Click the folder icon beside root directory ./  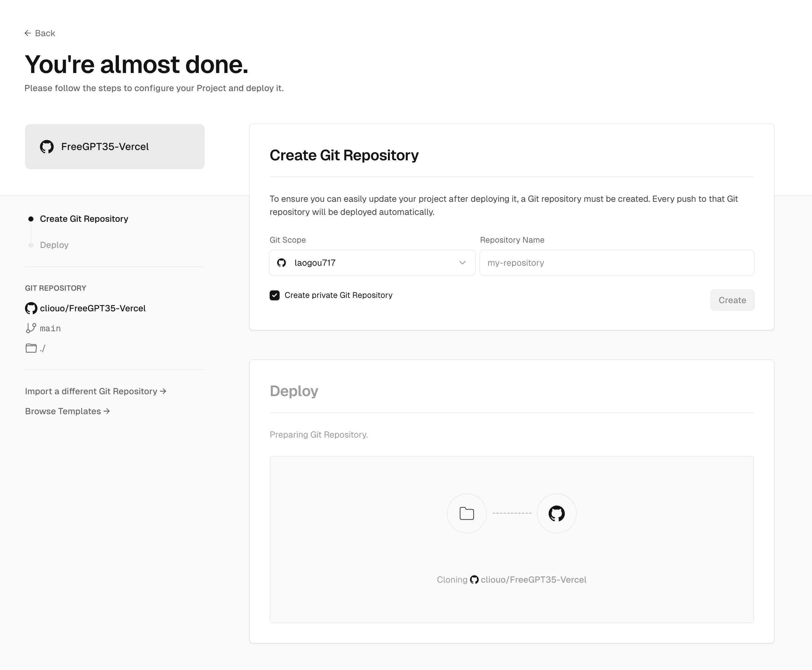(31, 348)
